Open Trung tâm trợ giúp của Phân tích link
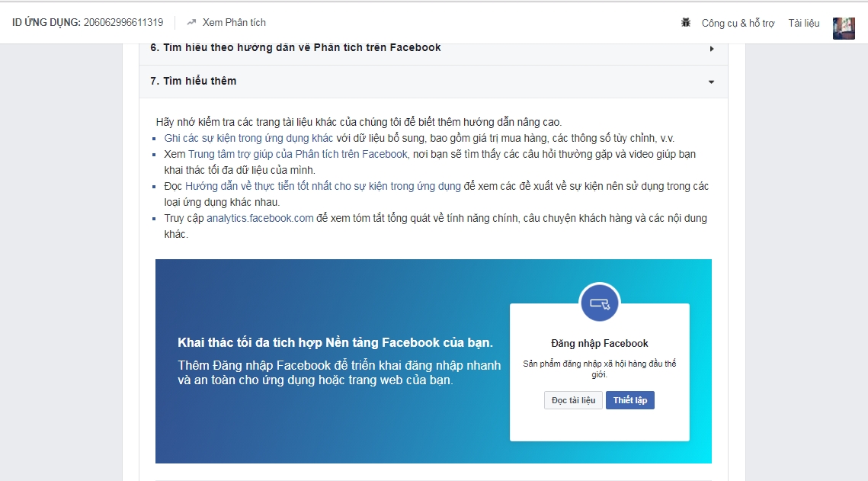 pos(297,154)
